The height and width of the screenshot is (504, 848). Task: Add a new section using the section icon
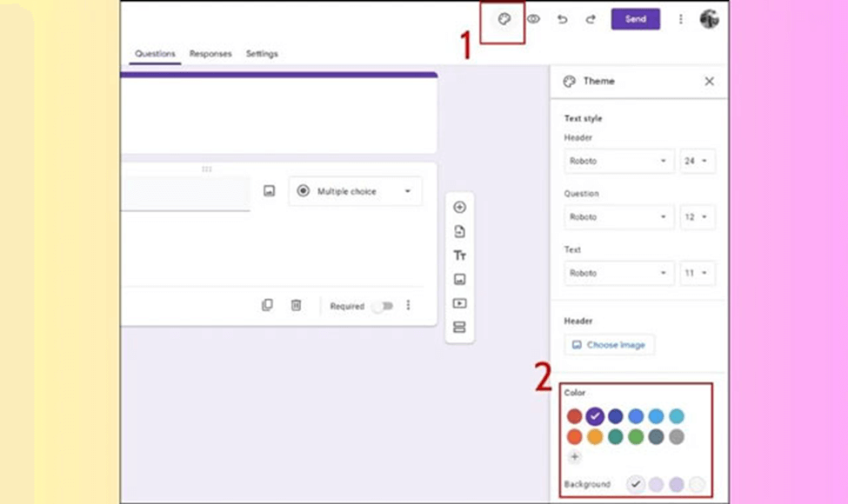click(x=460, y=328)
